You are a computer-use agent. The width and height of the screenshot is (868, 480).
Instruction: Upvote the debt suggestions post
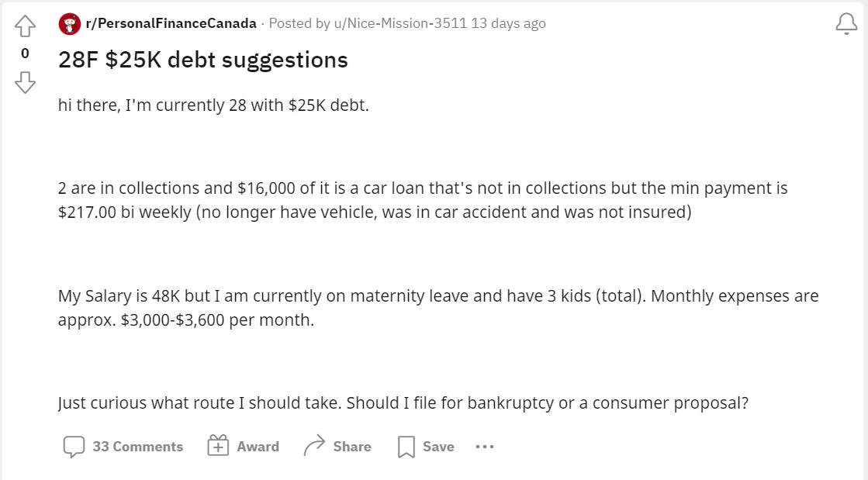(25, 27)
